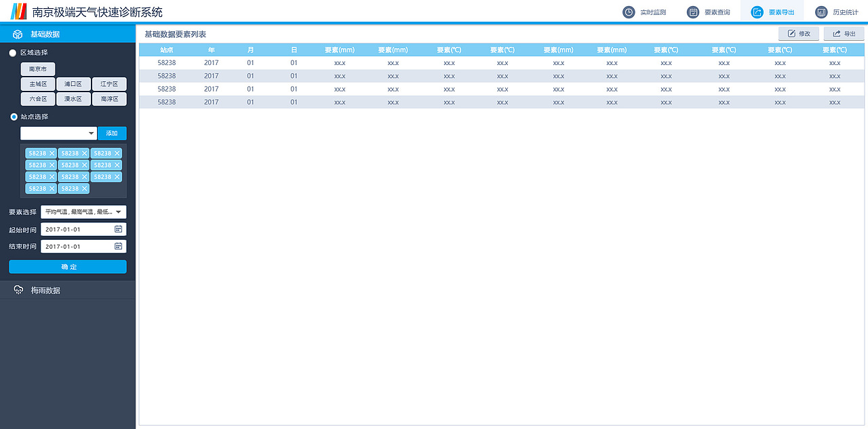Click the 日 column header
Viewport: 868px width, 429px height.
[294, 50]
